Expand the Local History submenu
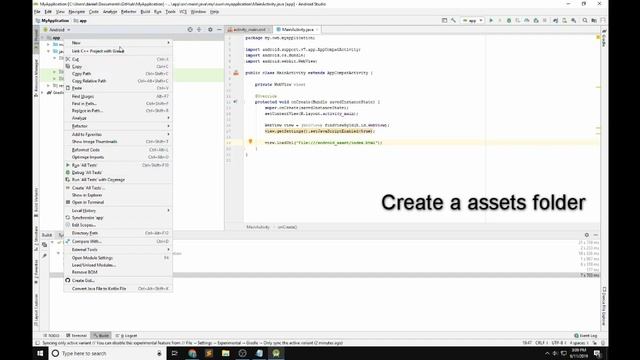640x360 pixels. coord(118,211)
